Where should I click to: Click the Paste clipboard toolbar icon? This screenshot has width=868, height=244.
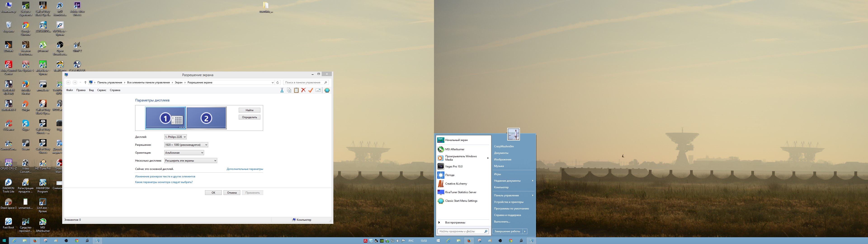296,90
